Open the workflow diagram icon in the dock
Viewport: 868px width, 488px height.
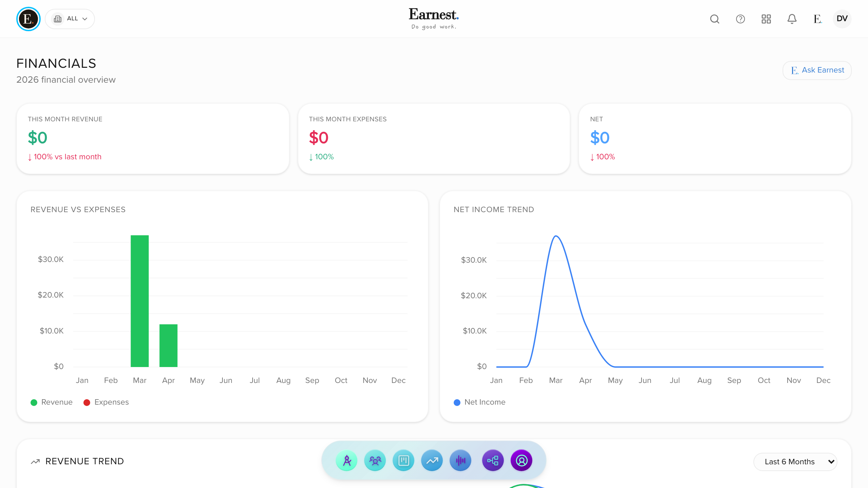[x=493, y=461]
